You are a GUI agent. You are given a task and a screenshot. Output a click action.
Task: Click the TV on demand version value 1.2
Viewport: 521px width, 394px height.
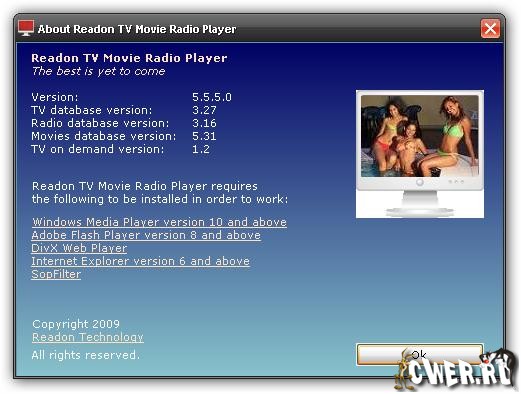coord(201,149)
